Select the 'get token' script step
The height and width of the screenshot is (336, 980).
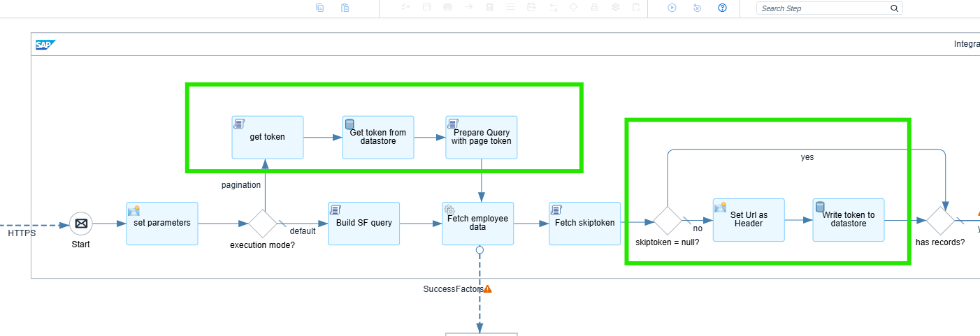tap(268, 137)
